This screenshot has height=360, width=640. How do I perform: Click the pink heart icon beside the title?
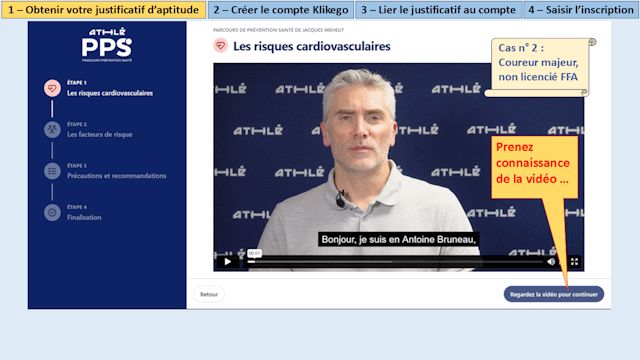(x=220, y=46)
